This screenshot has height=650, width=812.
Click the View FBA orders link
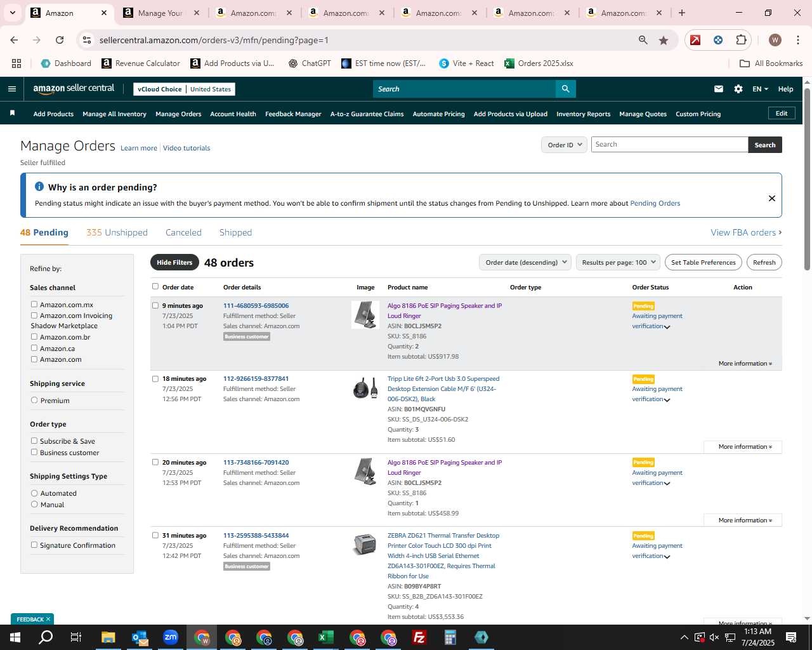tap(746, 232)
